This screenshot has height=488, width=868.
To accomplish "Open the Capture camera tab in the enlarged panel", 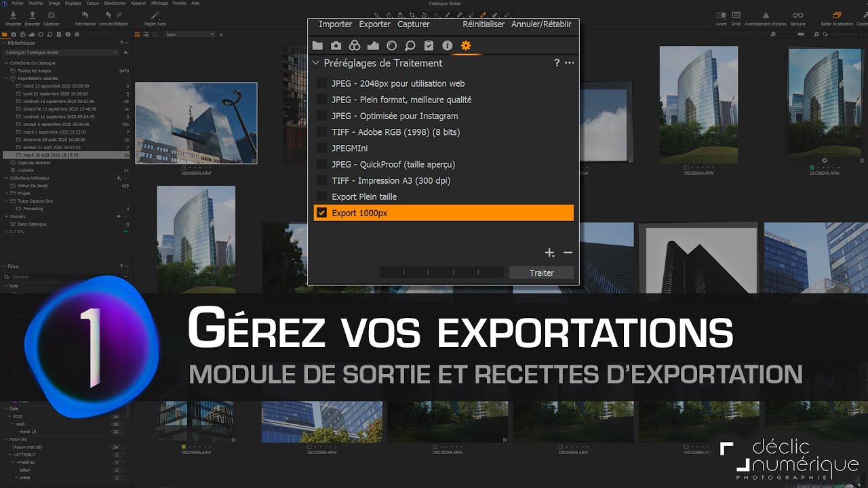I will 336,45.
